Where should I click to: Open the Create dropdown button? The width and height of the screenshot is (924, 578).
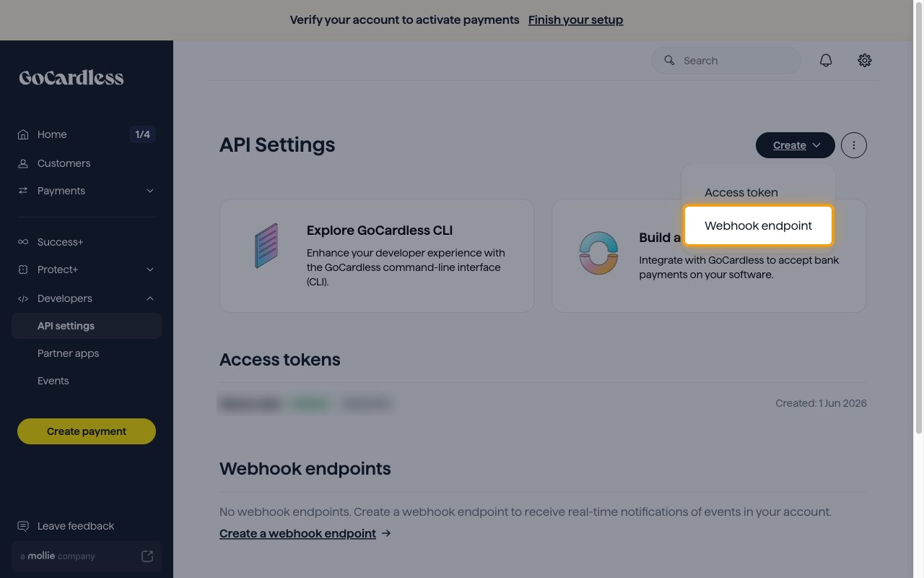tap(796, 145)
